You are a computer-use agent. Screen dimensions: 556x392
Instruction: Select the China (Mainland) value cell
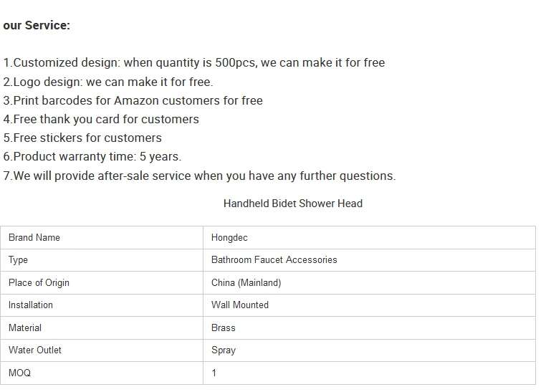[x=246, y=283]
